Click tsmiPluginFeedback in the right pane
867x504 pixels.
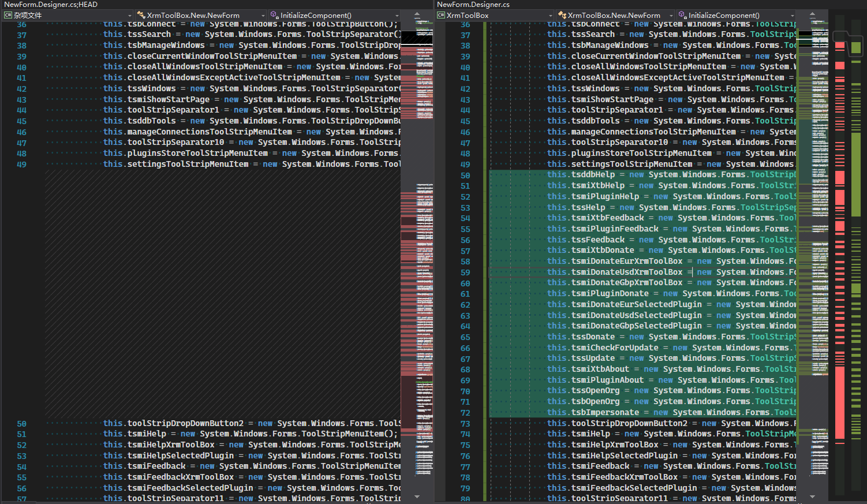coord(615,229)
